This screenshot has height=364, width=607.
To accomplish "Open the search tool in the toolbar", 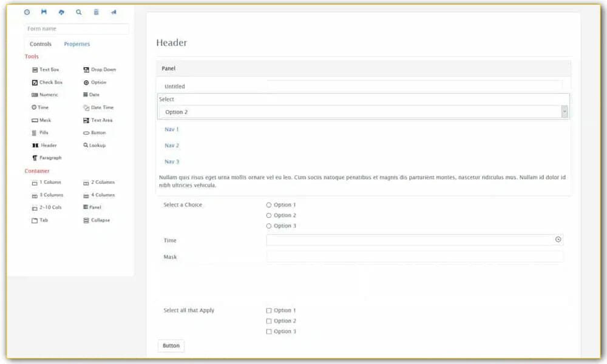I will [78, 12].
